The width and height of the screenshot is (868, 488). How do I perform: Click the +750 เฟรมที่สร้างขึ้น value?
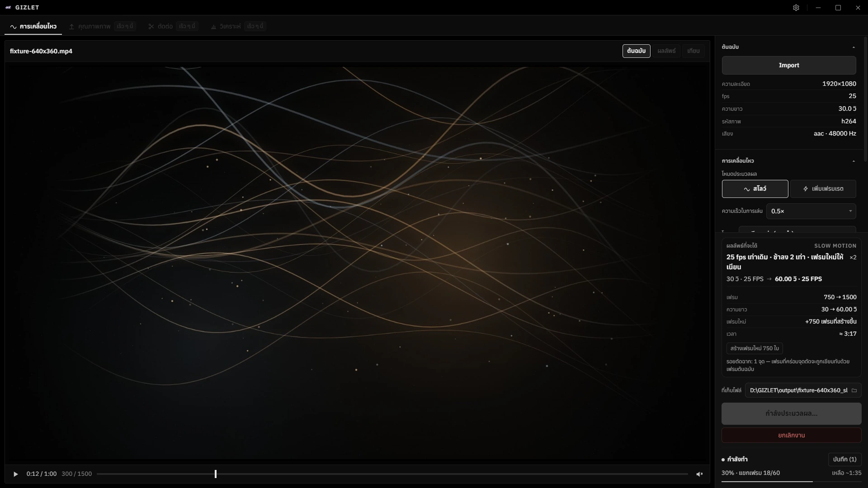[830, 322]
